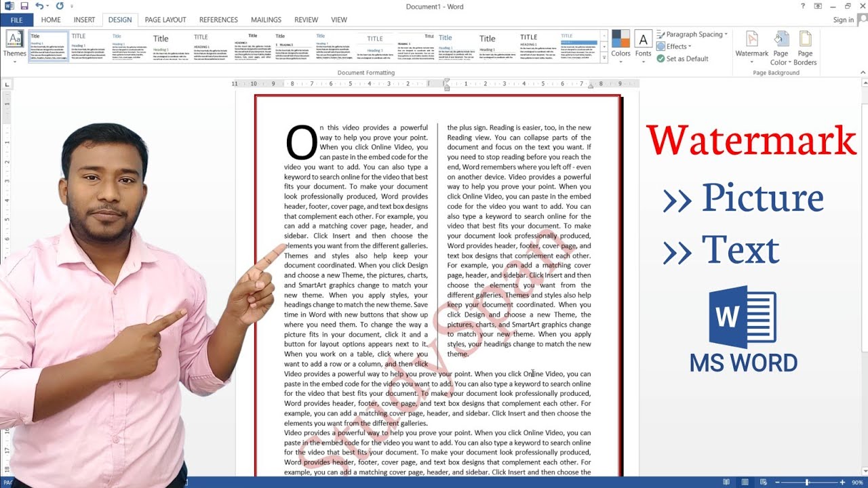Switch to the HOME tab
Screen dimensions: 868x488
click(x=51, y=20)
